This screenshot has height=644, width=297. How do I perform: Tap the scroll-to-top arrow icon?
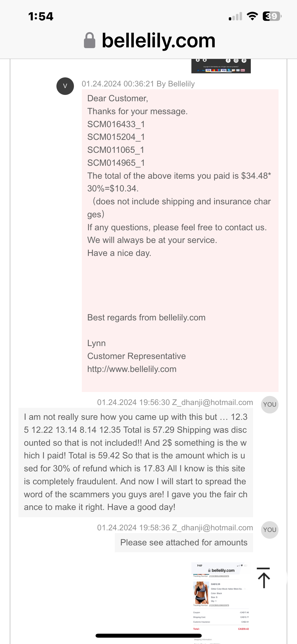pyautogui.click(x=263, y=578)
